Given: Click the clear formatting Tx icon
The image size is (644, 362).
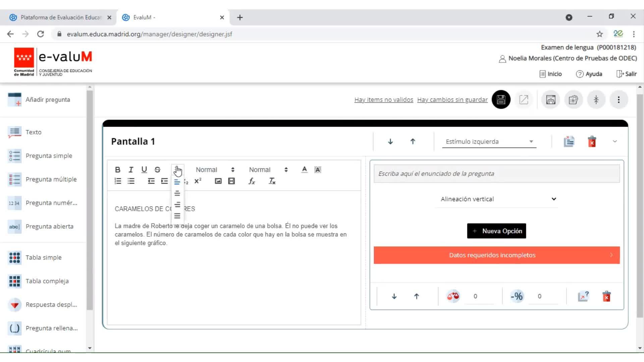Looking at the screenshot, I should [x=272, y=181].
